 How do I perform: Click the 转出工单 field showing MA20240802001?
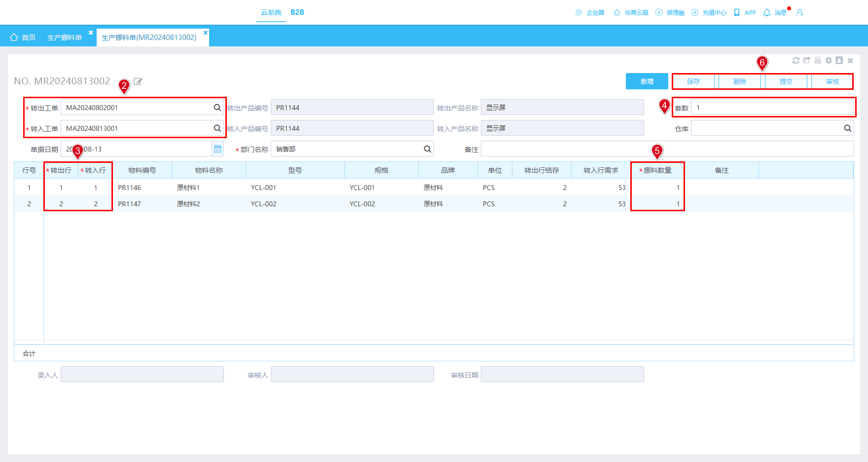142,108
